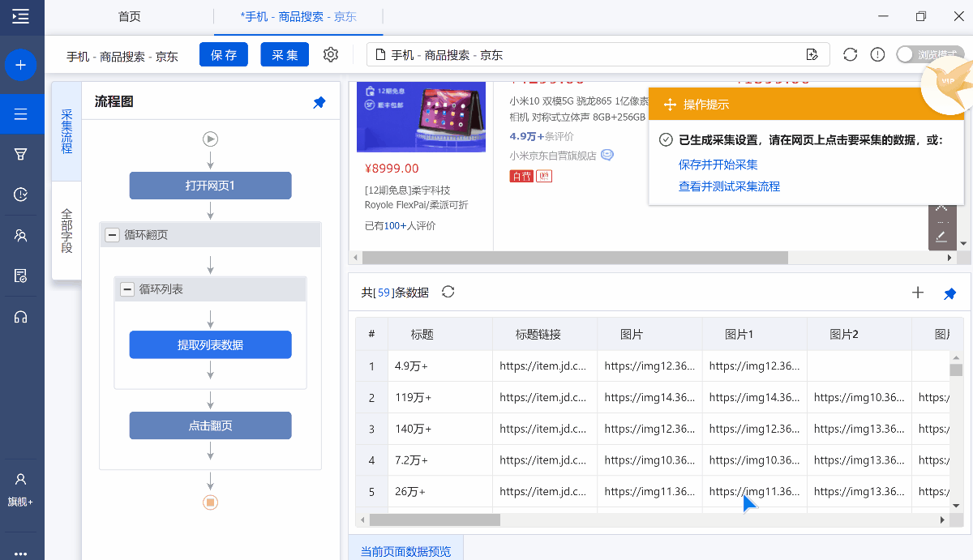This screenshot has height=560, width=973.
Task: Collapse the 循环列表 loop box
Action: [x=126, y=289]
